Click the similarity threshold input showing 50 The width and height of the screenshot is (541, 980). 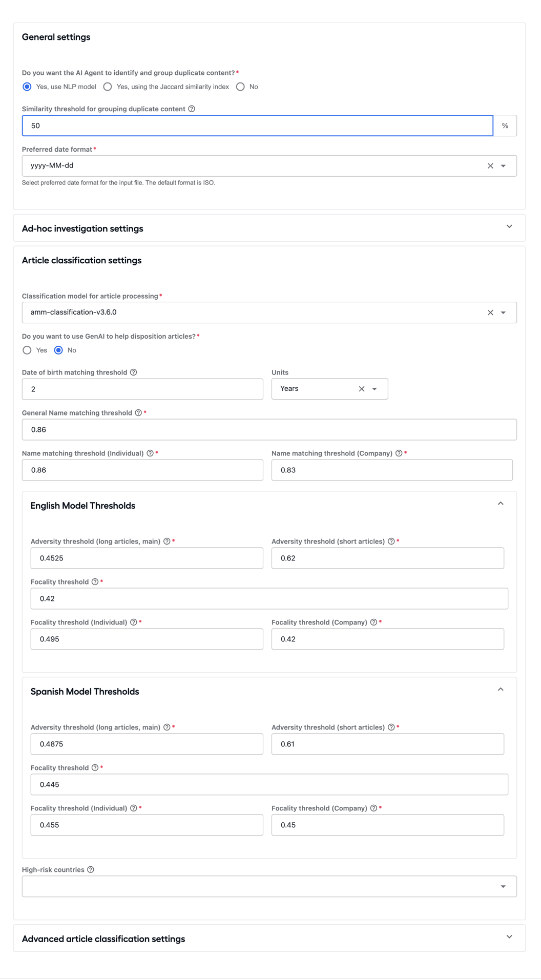258,126
